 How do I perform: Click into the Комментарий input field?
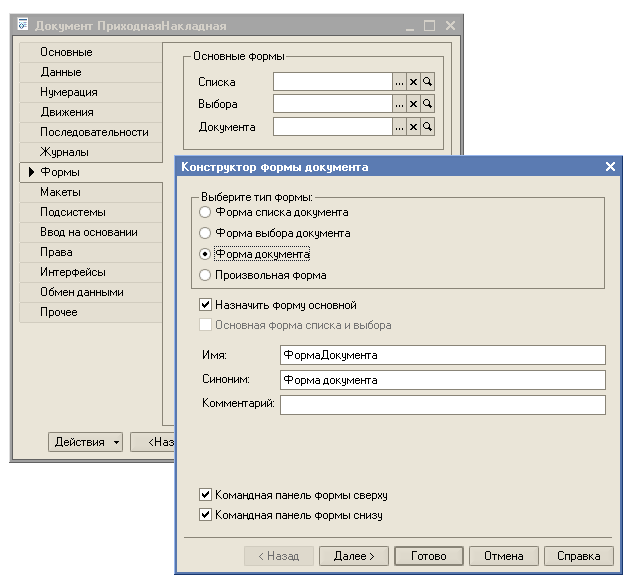click(x=443, y=405)
